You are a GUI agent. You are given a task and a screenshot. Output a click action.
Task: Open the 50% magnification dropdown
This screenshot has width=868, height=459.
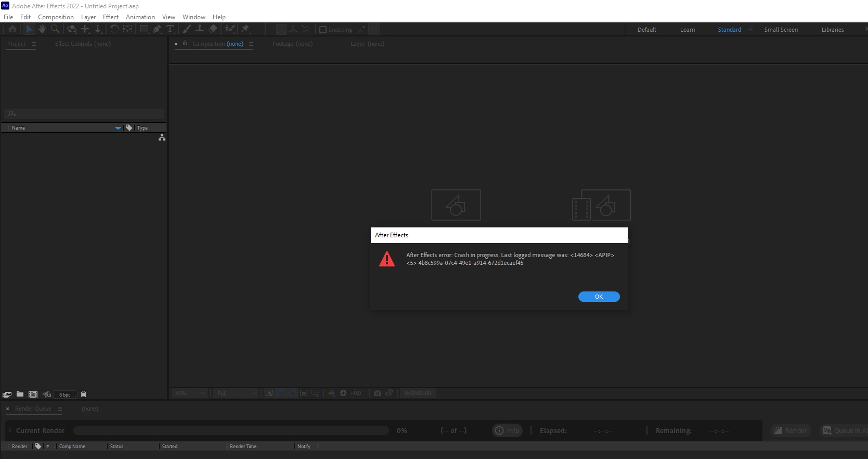pos(190,393)
